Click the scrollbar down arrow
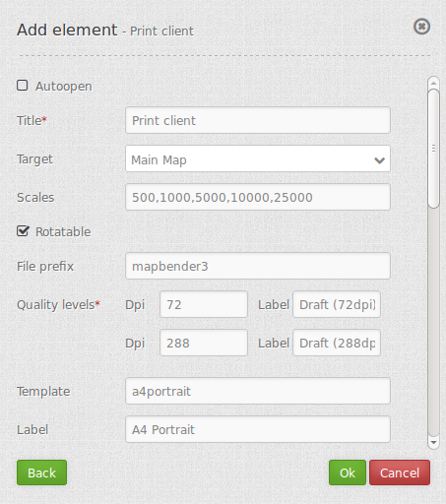The image size is (446, 504). click(433, 443)
